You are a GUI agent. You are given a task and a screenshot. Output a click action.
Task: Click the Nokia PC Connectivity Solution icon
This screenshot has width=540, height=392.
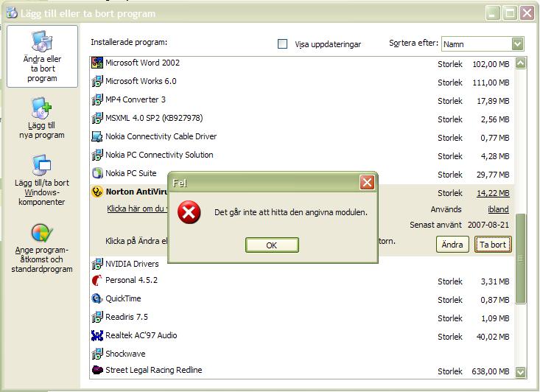coord(97,155)
